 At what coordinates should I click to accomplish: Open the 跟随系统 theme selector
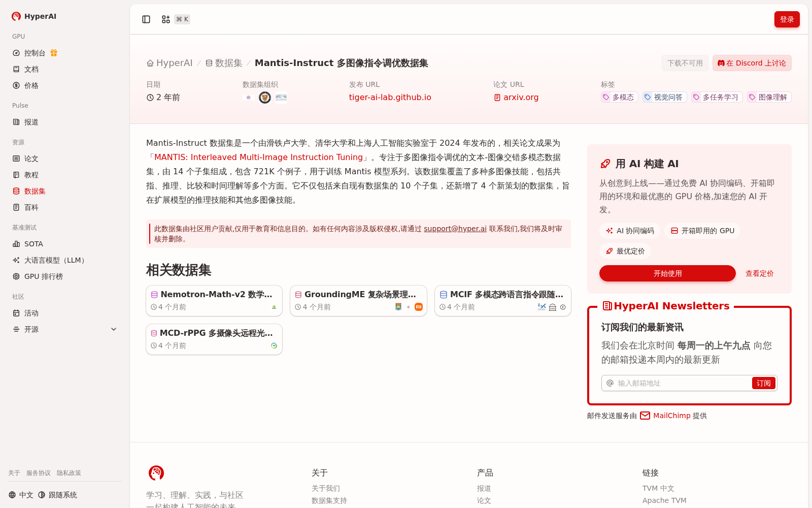tap(57, 495)
